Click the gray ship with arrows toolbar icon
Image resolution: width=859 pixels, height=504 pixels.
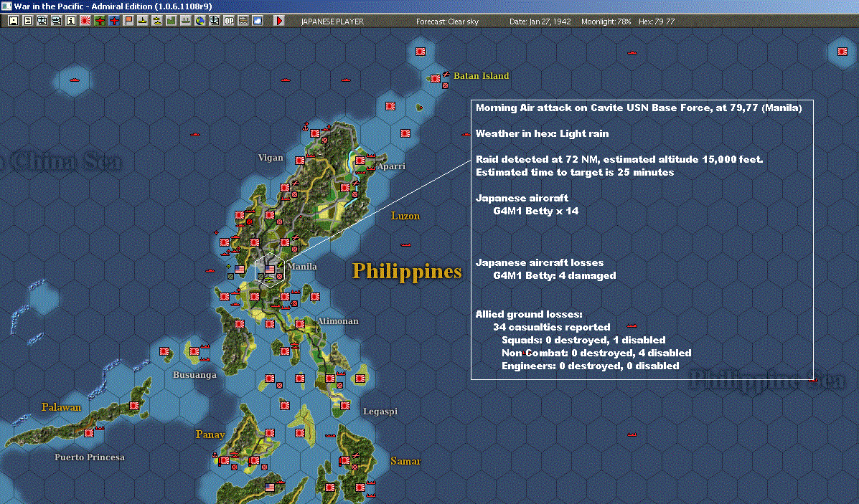pos(186,21)
